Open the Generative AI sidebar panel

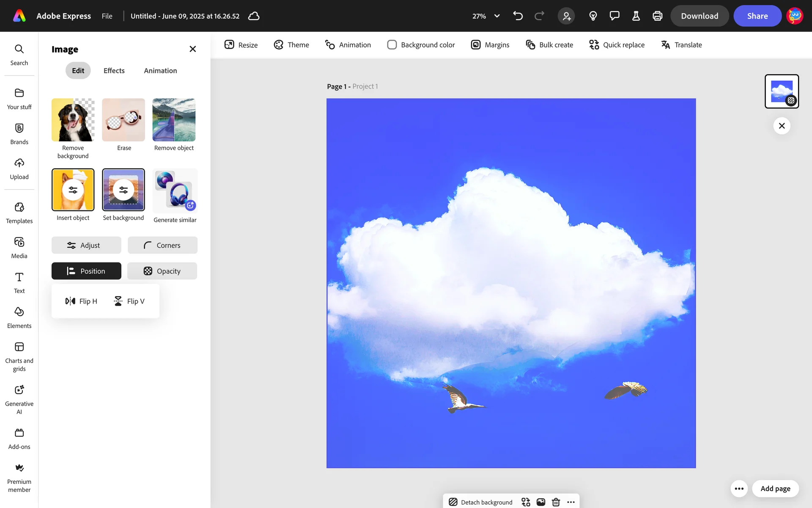19,399
